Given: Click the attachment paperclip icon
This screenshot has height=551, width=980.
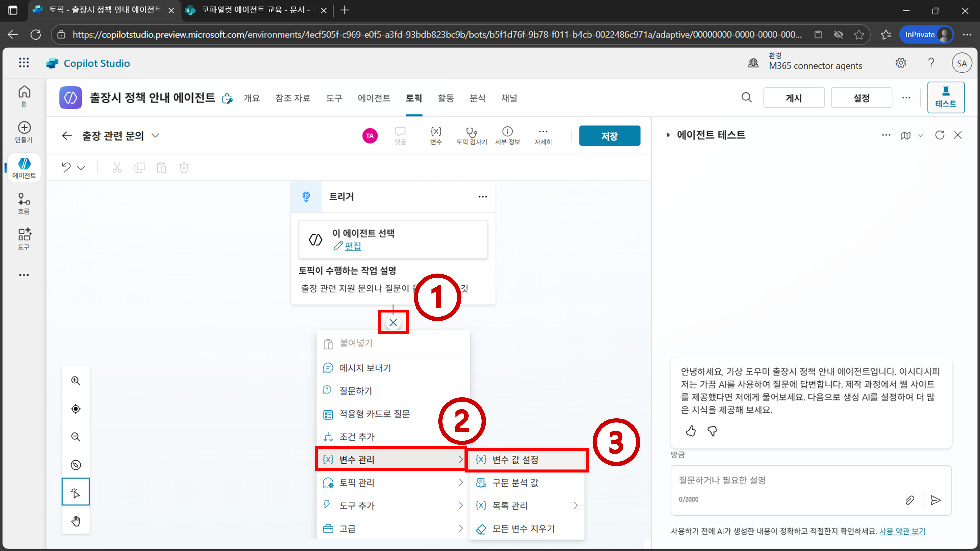Looking at the screenshot, I should (x=910, y=500).
